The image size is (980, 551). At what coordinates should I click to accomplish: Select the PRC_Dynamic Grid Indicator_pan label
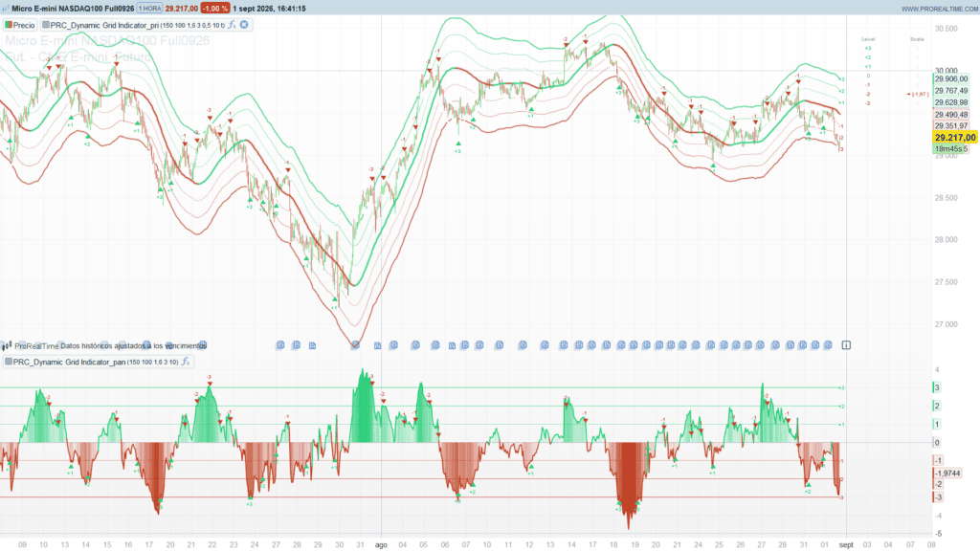pyautogui.click(x=69, y=362)
